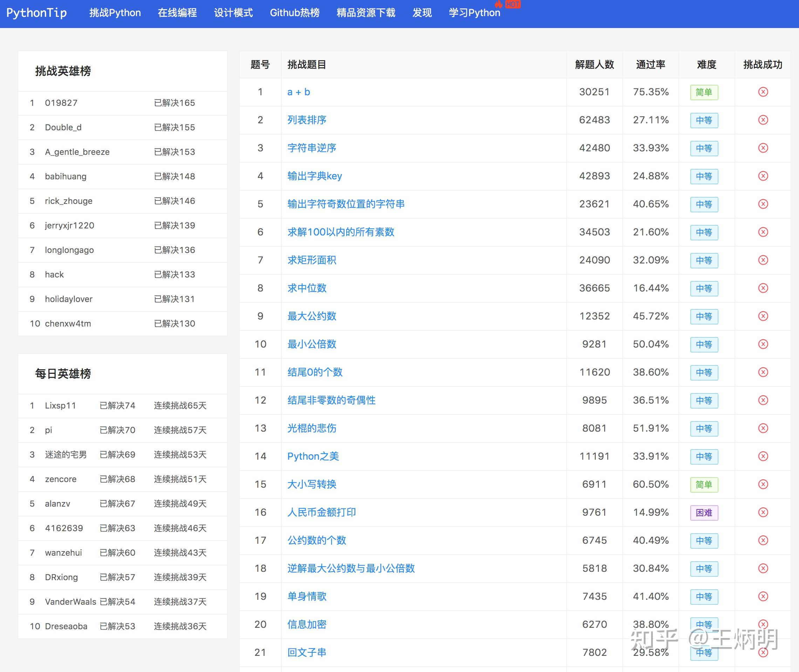Open Github热榜 in the navigation
The width and height of the screenshot is (799, 672).
295,13
